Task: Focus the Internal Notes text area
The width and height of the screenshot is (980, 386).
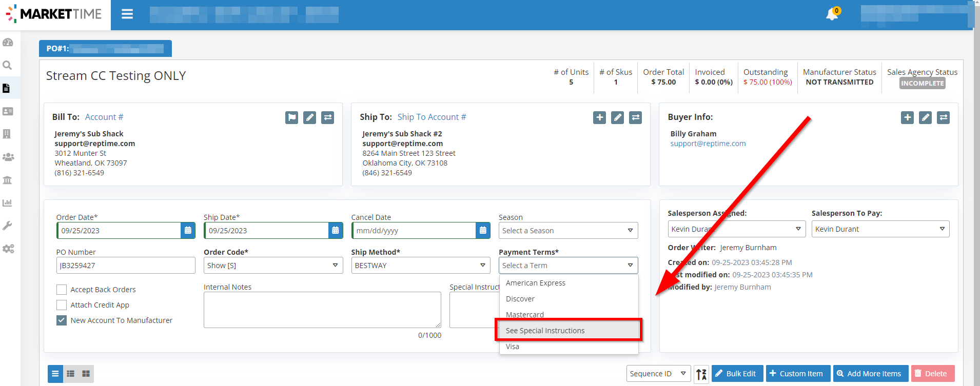Action: (x=322, y=310)
